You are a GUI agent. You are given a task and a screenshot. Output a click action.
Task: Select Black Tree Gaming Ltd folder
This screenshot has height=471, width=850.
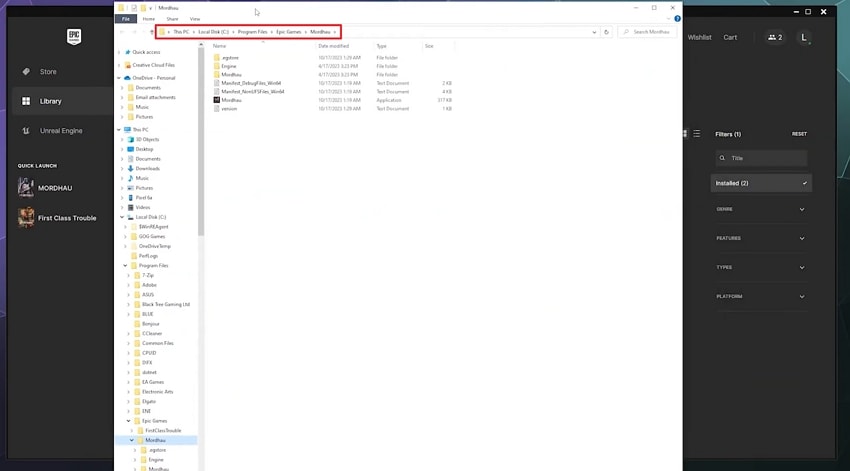[165, 305]
